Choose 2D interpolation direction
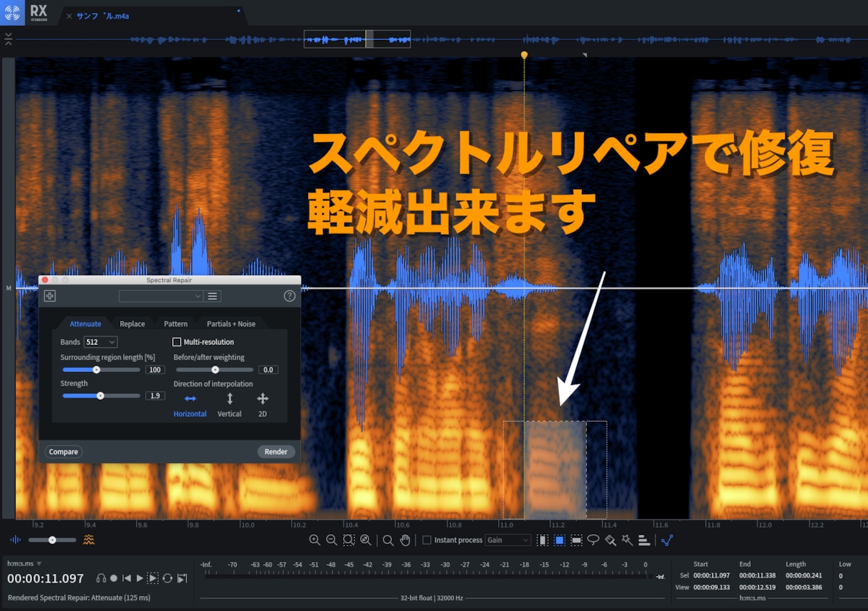 click(263, 405)
